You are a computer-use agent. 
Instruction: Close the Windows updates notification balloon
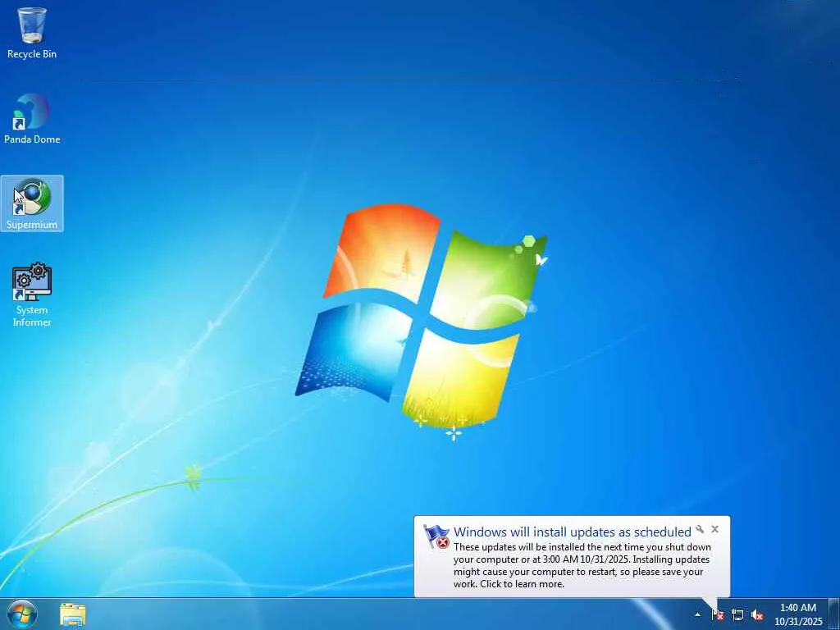[x=714, y=529]
